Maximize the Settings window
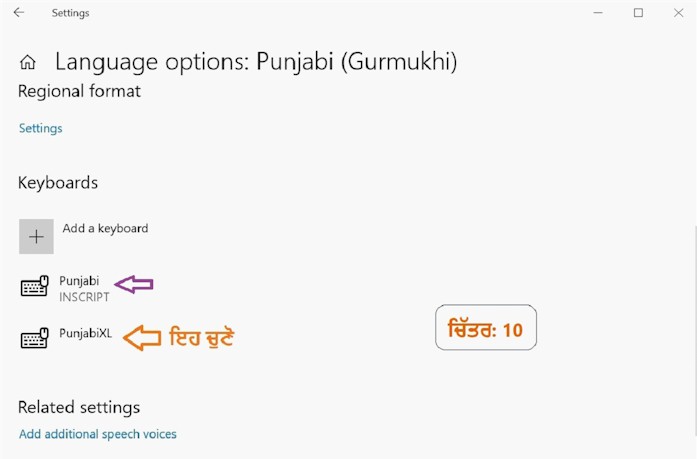Screen dimensions: 697x459 coord(638,13)
